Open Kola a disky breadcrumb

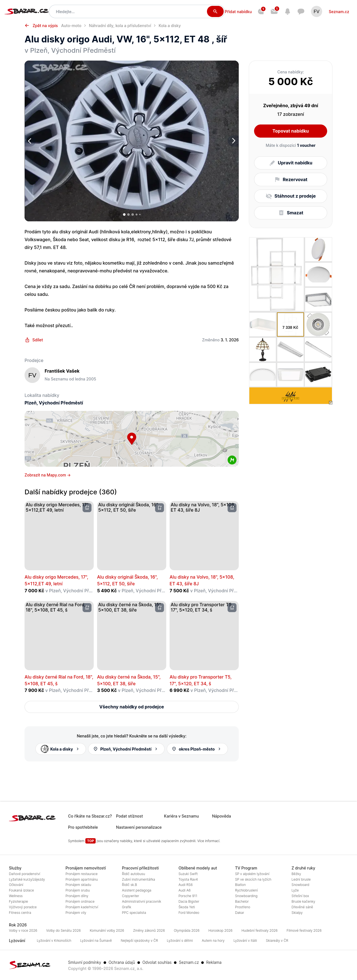pos(170,25)
